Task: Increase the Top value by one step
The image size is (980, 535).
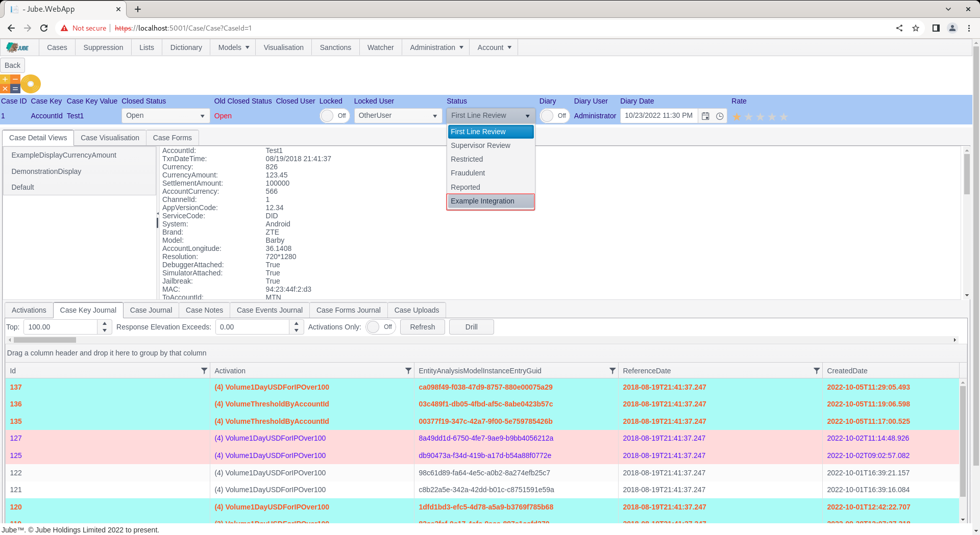Action: point(105,323)
